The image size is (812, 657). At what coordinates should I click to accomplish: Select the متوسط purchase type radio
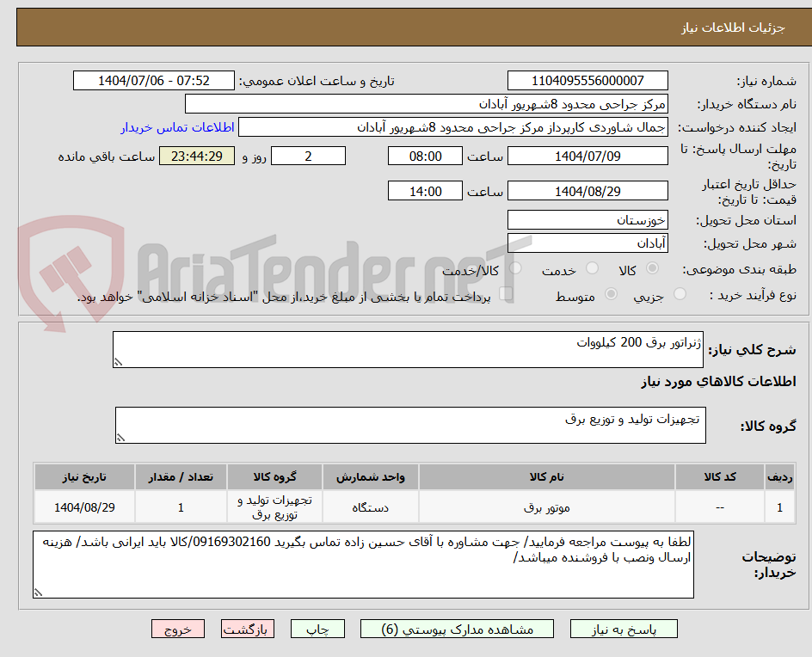(x=611, y=294)
